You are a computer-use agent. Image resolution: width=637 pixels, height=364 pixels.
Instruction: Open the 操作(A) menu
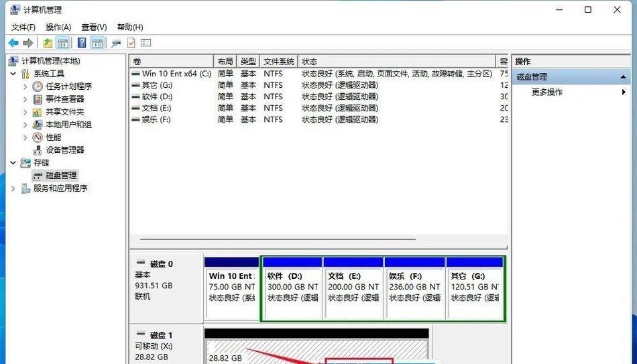coord(58,27)
